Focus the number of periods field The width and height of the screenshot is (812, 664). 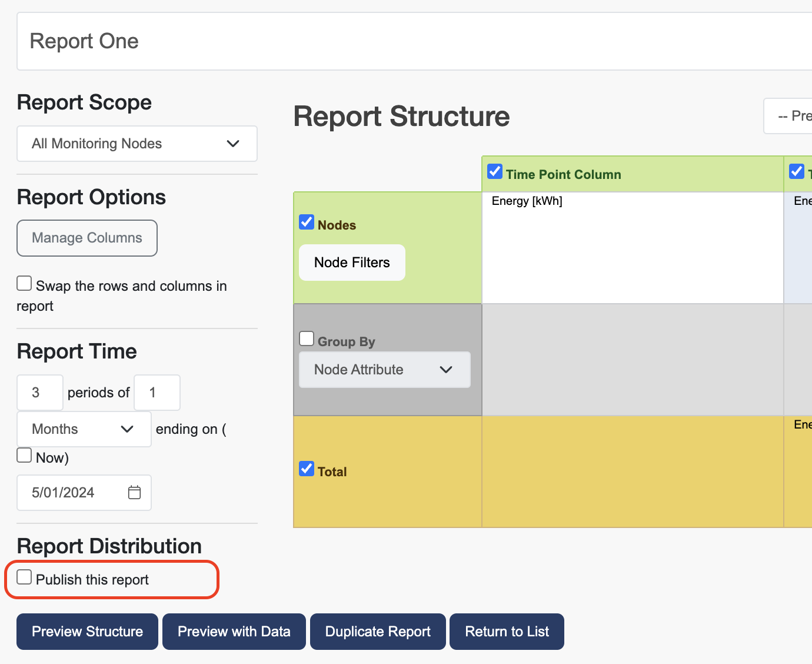click(x=39, y=393)
